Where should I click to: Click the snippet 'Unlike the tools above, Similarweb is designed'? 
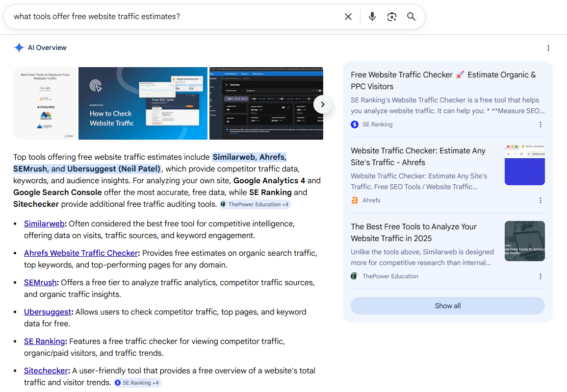[422, 252]
